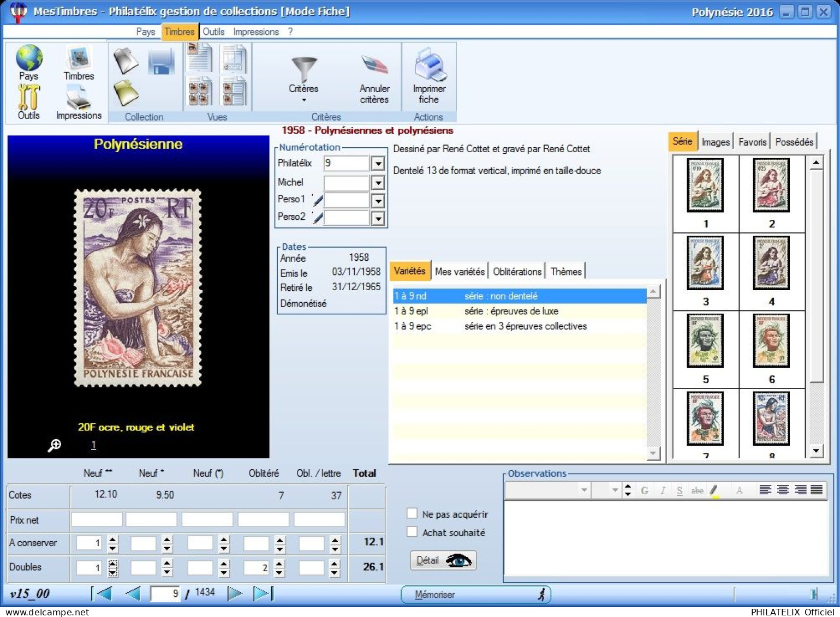The height and width of the screenshot is (617, 840).
Task: Toggle bold G formatting in Observations
Action: click(645, 490)
